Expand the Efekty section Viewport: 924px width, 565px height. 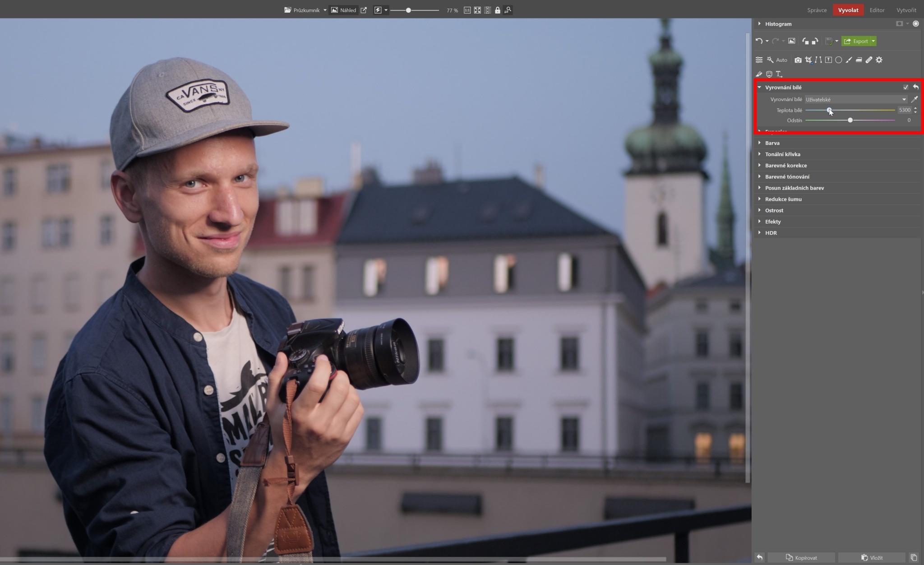pyautogui.click(x=759, y=222)
